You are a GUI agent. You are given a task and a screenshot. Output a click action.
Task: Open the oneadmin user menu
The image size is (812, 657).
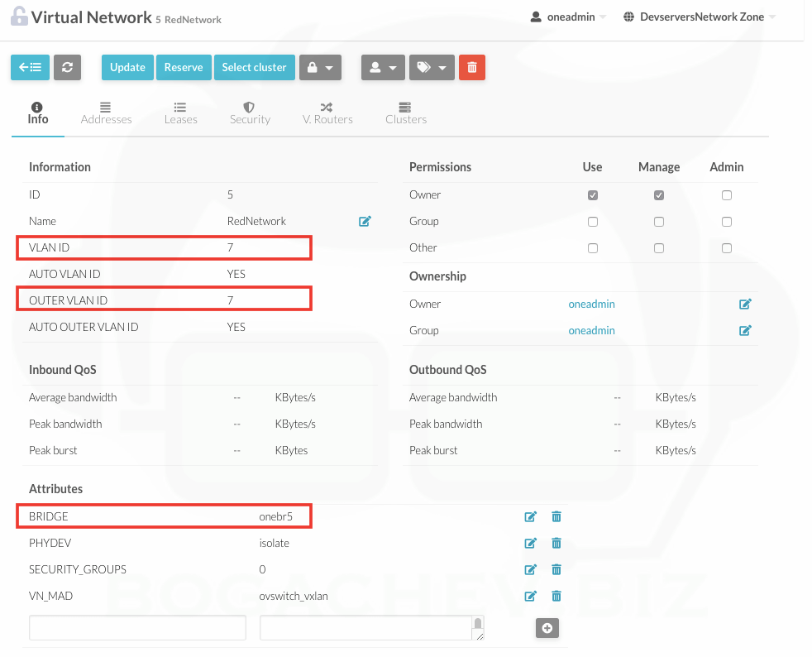(x=568, y=17)
